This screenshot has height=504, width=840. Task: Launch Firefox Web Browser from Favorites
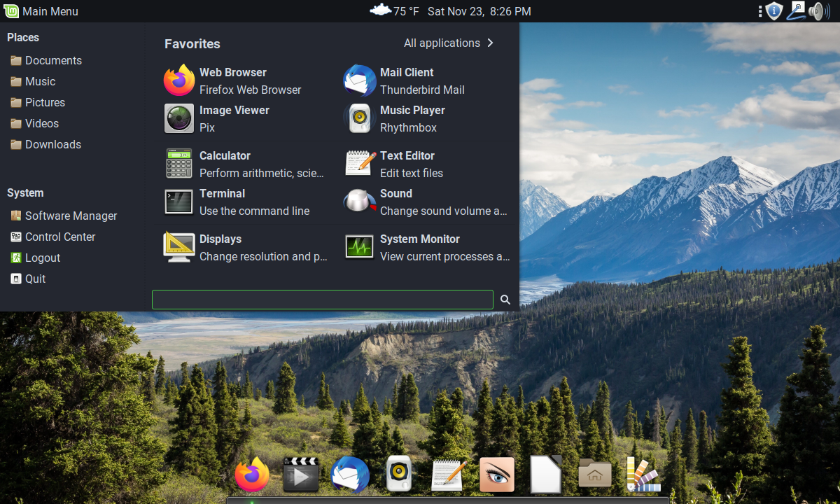point(232,80)
